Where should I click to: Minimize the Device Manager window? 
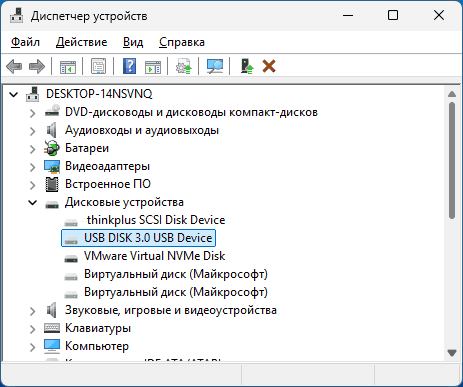[x=348, y=15]
